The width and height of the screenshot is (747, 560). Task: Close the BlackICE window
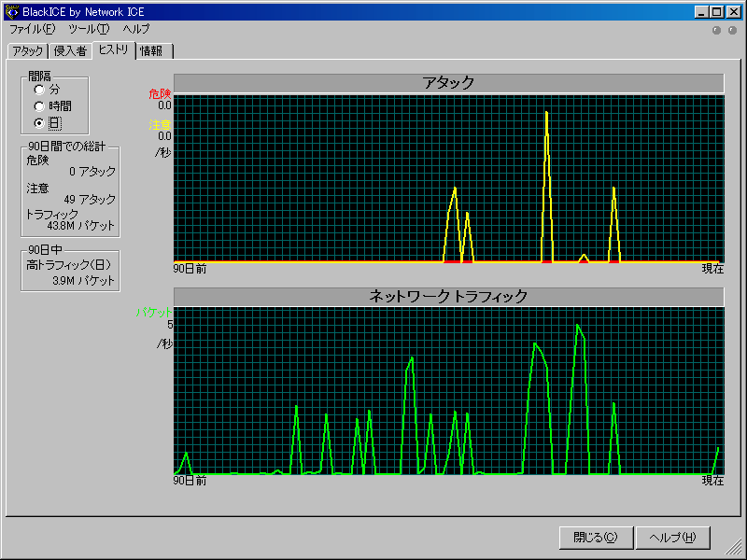click(x=734, y=12)
